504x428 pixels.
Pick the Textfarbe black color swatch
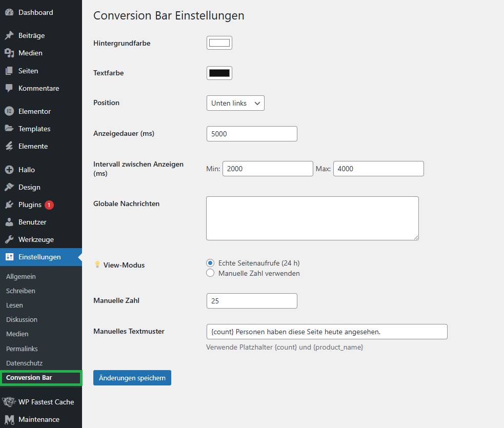[219, 73]
